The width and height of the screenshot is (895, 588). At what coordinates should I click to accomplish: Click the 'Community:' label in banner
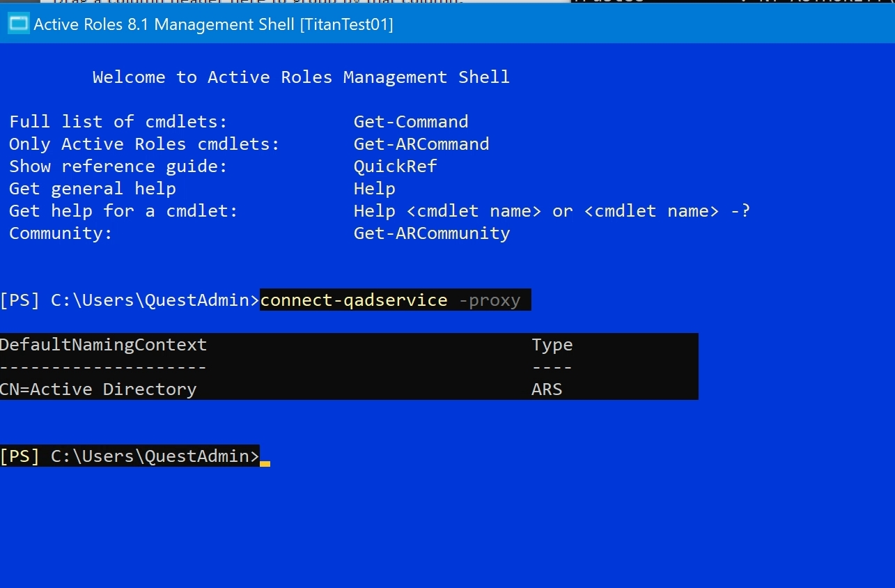pos(61,233)
